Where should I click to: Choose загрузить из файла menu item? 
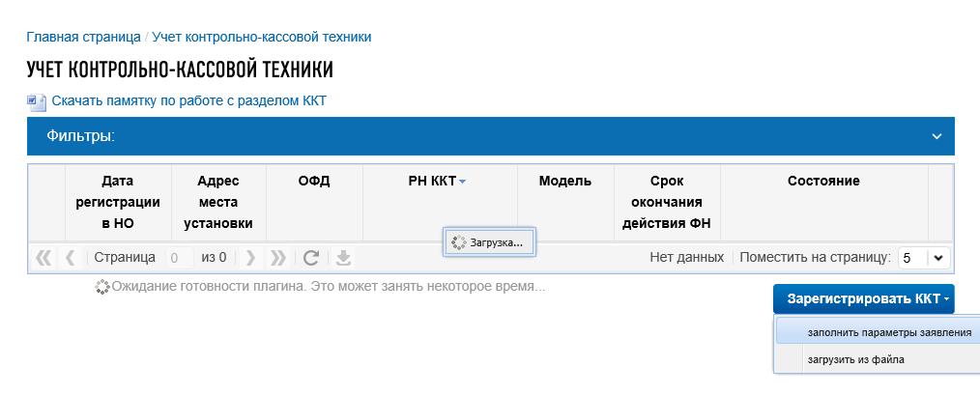(x=877, y=359)
